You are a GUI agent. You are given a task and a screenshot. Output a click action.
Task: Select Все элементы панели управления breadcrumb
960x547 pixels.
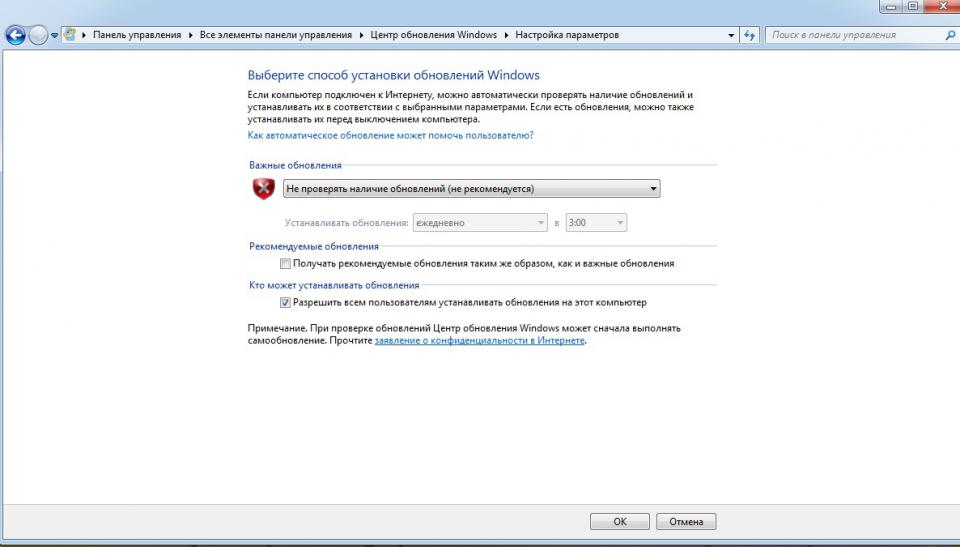(276, 35)
